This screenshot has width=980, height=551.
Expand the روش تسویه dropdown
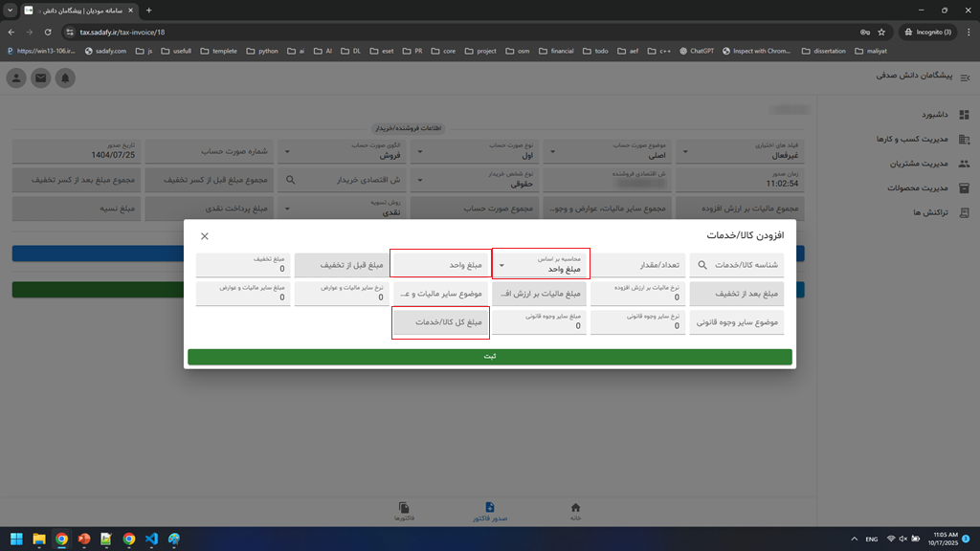284,208
